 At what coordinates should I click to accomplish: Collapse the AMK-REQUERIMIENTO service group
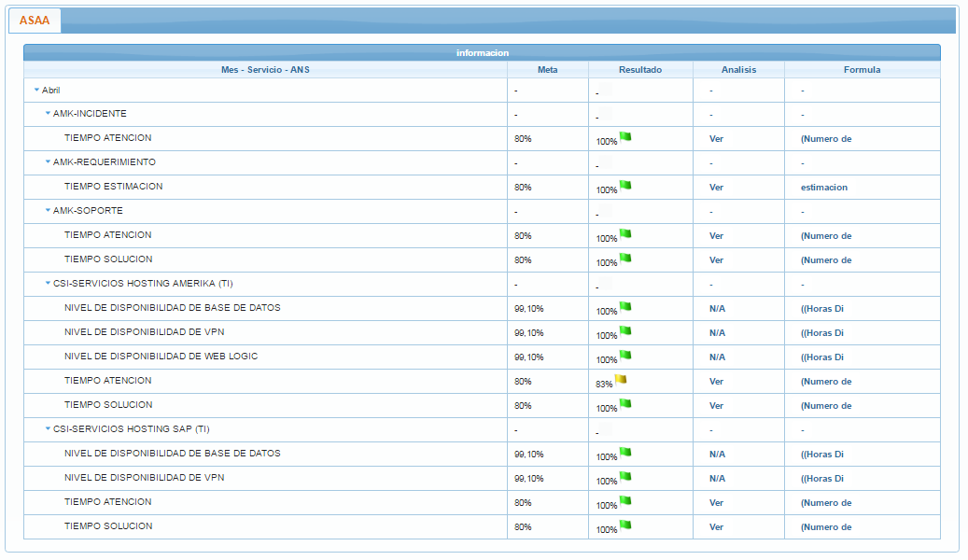coord(48,162)
